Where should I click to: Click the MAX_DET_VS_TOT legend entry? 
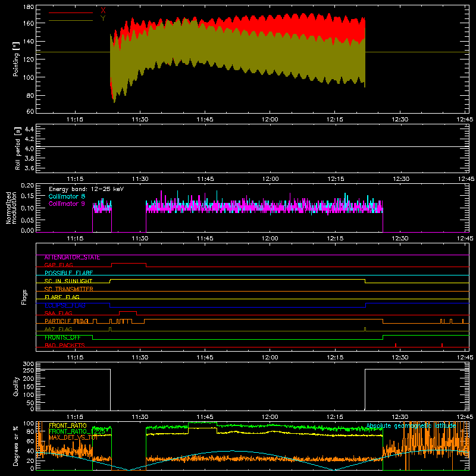[73, 437]
